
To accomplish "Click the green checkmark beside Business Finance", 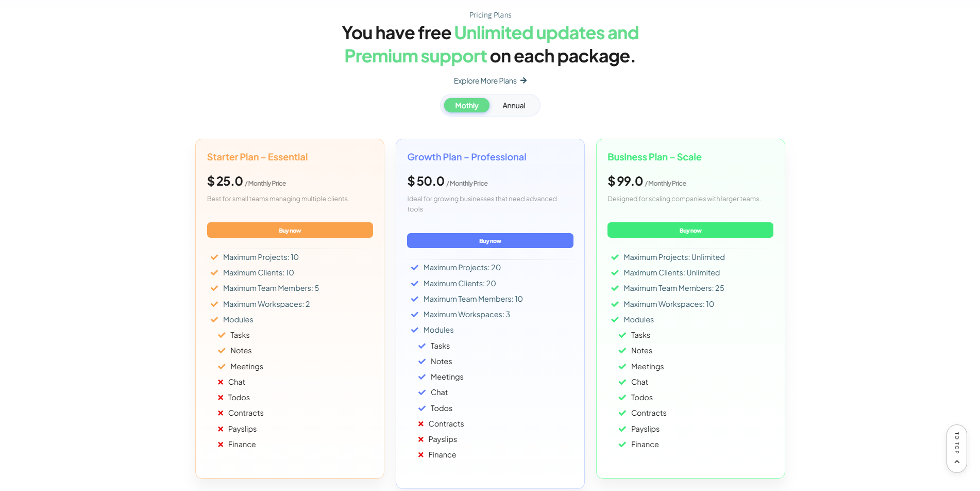I will pyautogui.click(x=622, y=445).
